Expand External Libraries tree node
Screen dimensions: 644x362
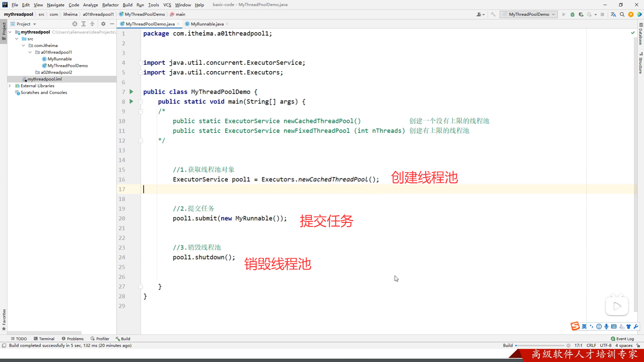click(10, 86)
